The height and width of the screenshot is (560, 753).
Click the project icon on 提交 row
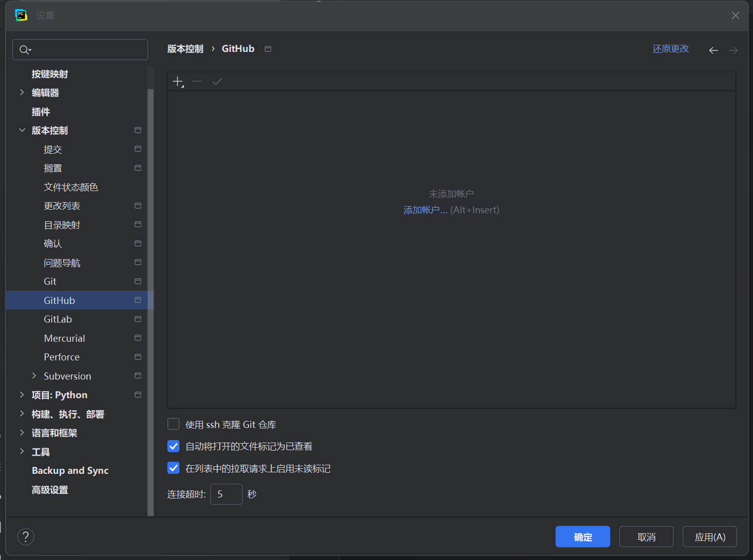[x=138, y=149]
